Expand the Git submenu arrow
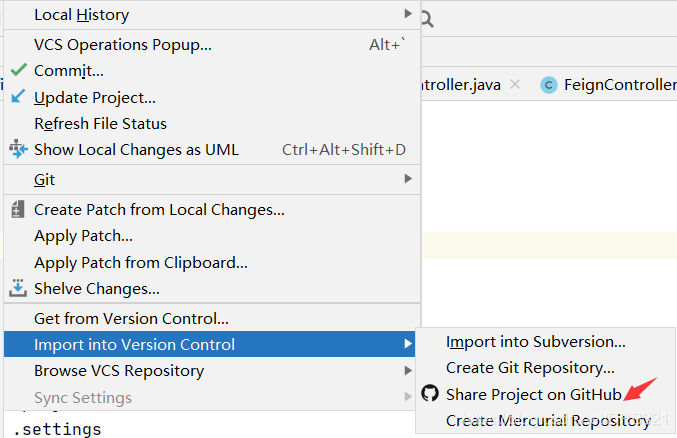Screen dimensions: 677x438 [x=408, y=179]
